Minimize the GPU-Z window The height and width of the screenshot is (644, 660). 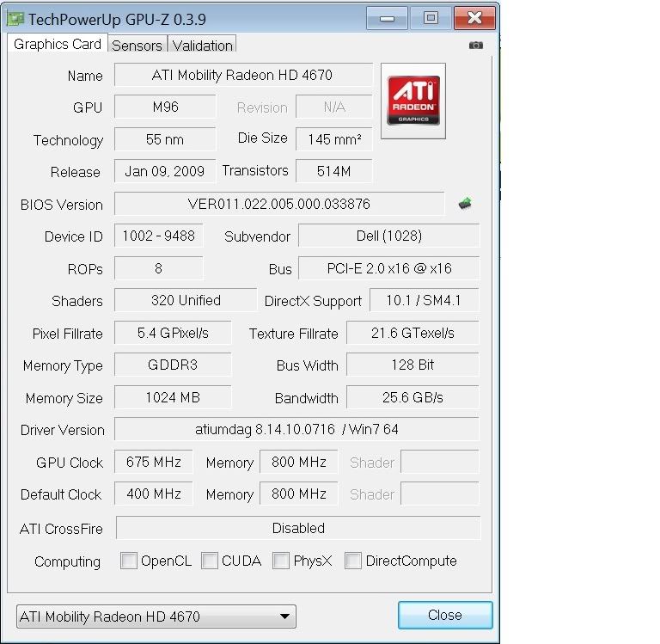click(387, 18)
